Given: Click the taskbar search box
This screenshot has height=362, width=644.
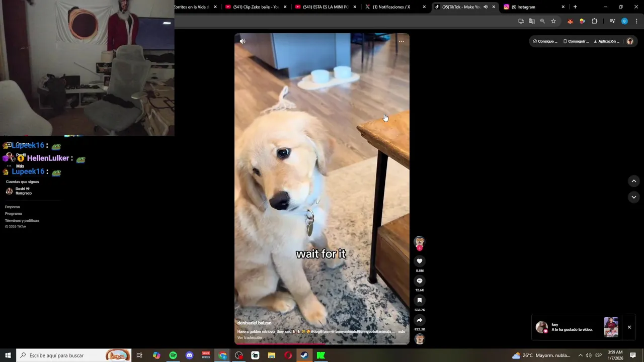Looking at the screenshot, I should click(74, 355).
